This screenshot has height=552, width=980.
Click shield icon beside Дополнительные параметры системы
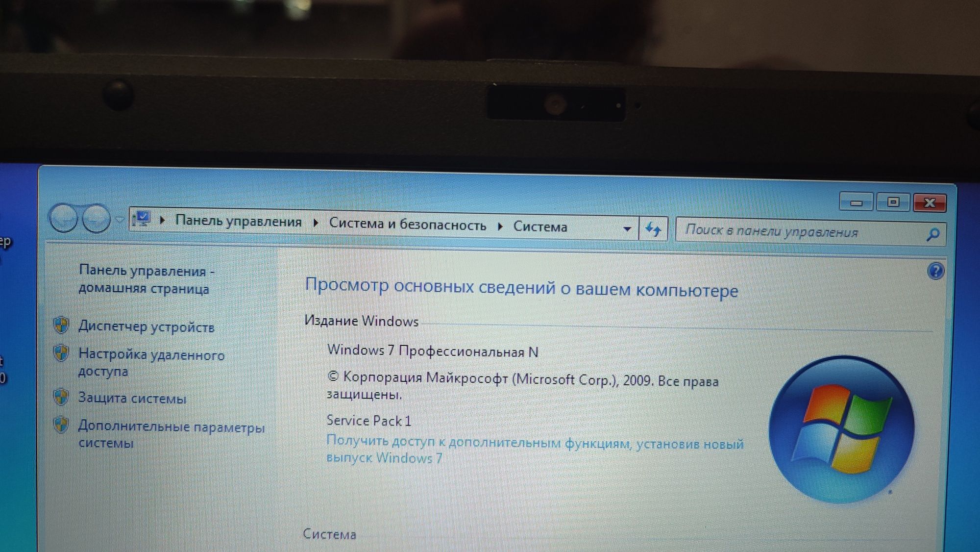pyautogui.click(x=61, y=425)
